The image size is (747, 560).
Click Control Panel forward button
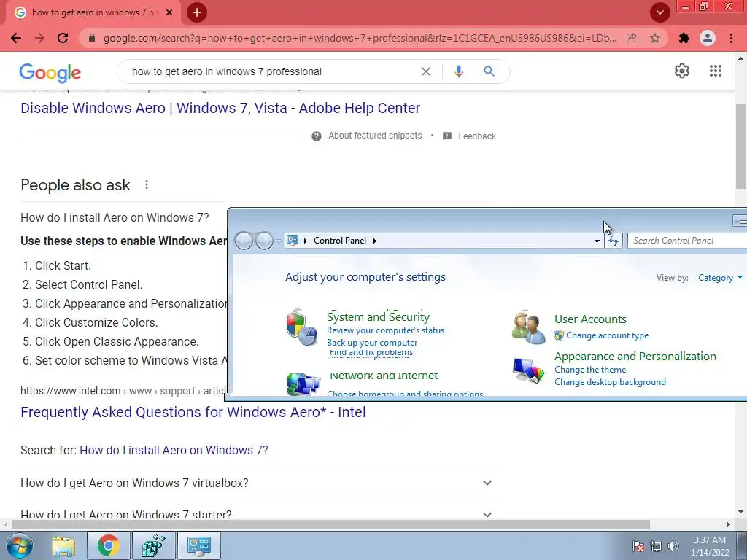pos(264,241)
